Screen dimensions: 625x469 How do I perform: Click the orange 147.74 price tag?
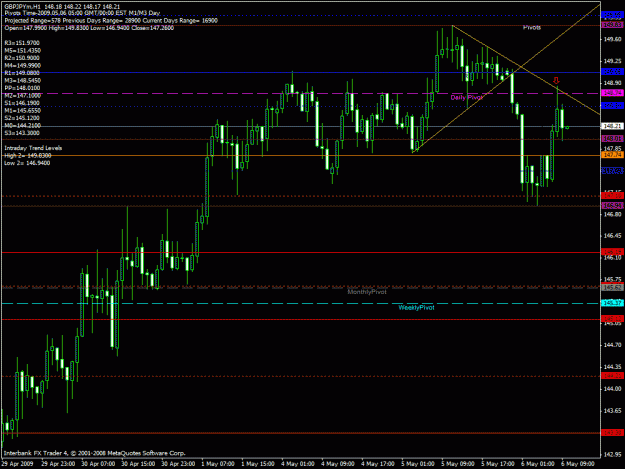click(x=612, y=155)
